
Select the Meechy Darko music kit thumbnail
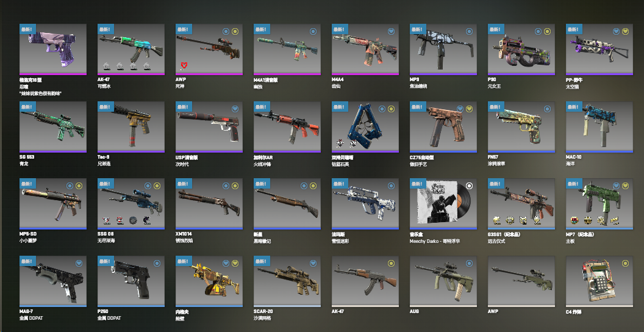[443, 204]
